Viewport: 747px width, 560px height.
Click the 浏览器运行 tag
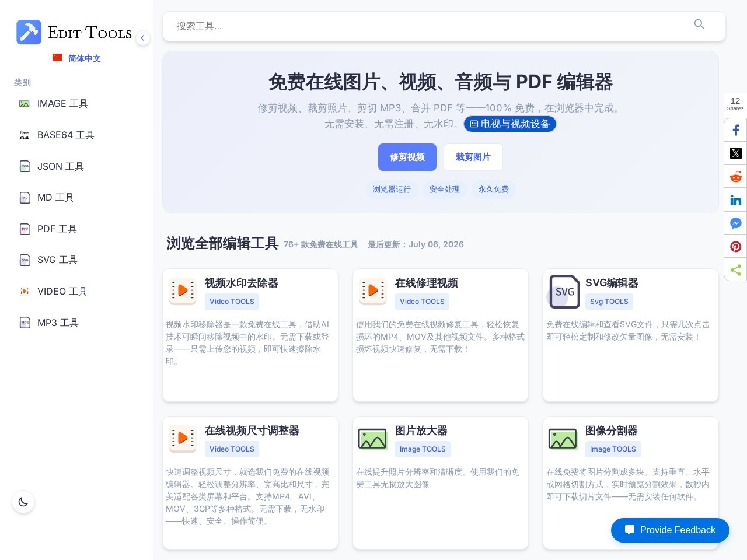coord(392,190)
